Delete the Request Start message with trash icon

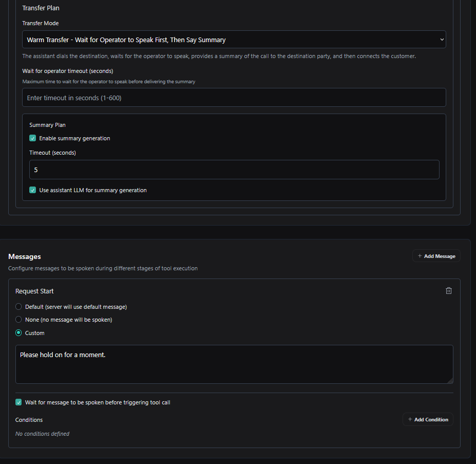449,291
